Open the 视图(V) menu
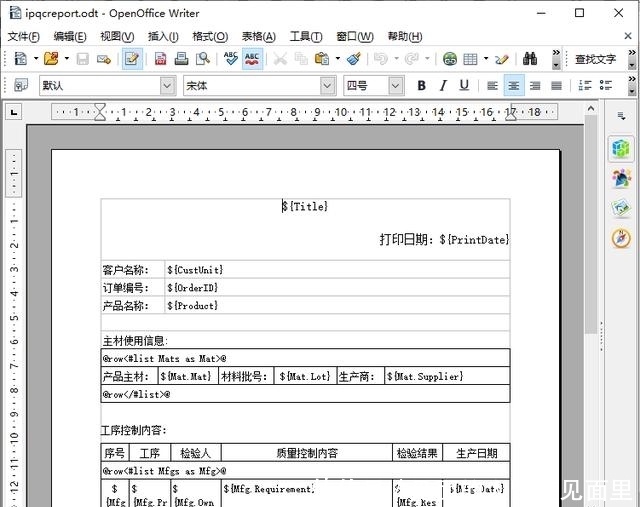The image size is (640, 507). (117, 36)
